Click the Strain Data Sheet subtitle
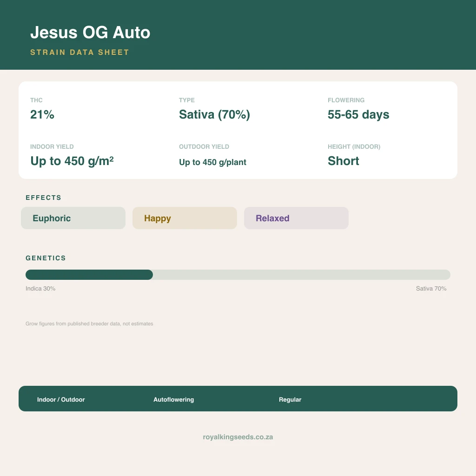 pos(79,52)
